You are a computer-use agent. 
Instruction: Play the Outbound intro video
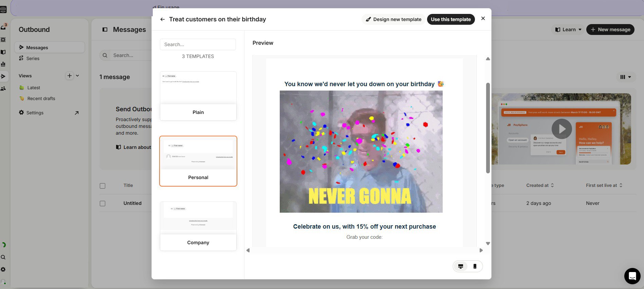click(x=562, y=129)
